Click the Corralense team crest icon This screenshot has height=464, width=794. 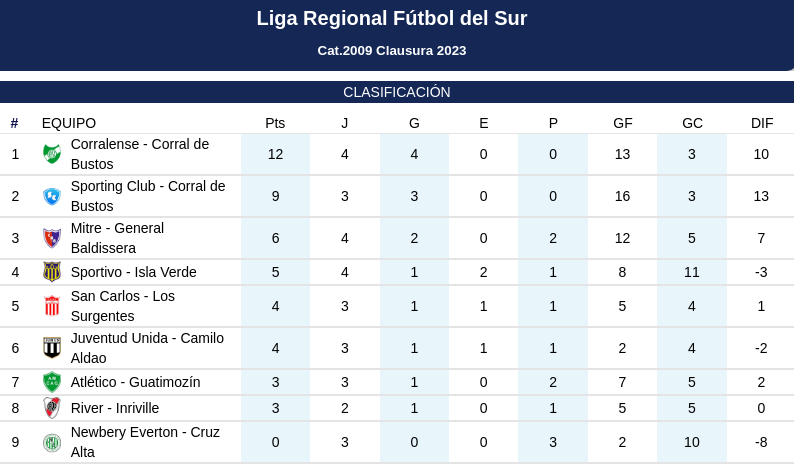pos(52,154)
